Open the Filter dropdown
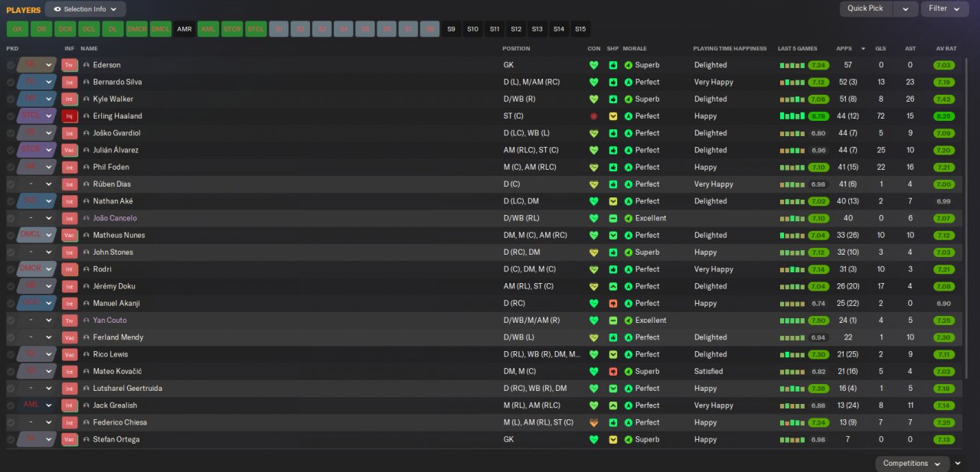 tap(944, 8)
